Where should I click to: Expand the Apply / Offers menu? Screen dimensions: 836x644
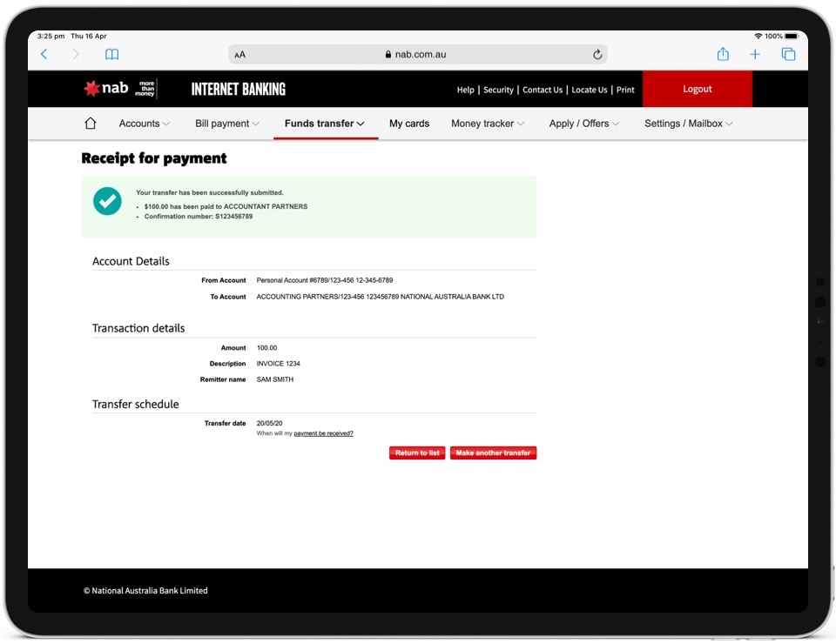coord(584,124)
